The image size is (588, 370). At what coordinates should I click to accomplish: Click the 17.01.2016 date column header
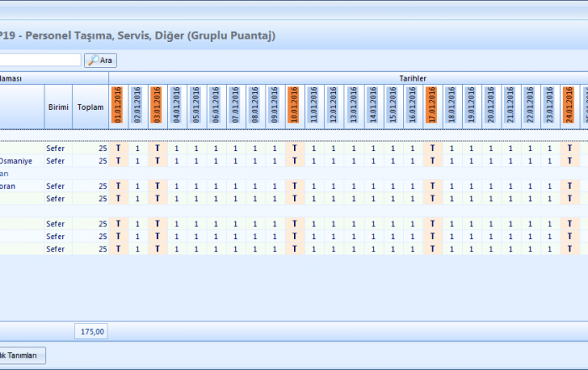point(432,107)
